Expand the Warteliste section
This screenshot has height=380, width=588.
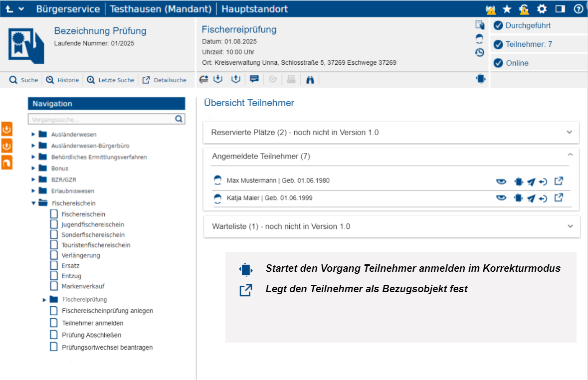point(570,226)
